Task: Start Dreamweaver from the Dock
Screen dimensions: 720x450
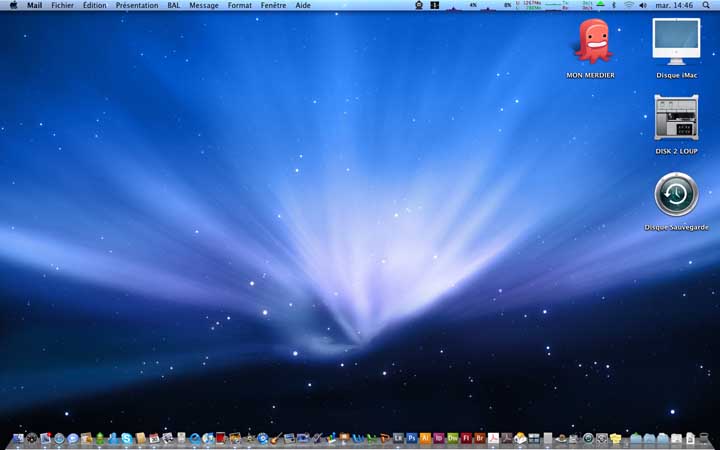Action: pyautogui.click(x=452, y=438)
